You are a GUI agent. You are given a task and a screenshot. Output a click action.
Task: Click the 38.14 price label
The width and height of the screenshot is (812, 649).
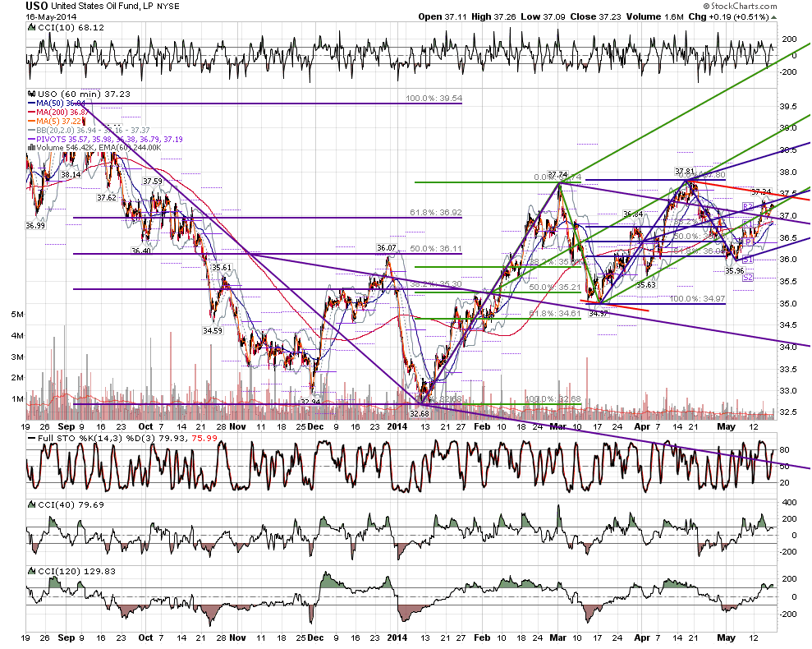click(71, 175)
